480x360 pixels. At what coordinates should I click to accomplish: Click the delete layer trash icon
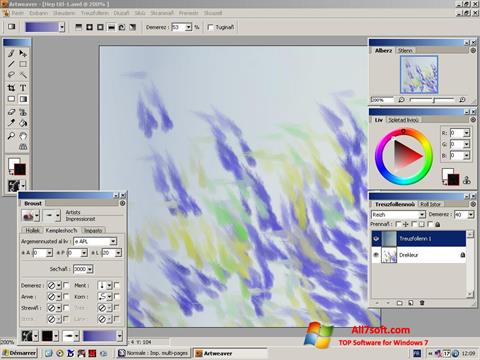point(422,303)
